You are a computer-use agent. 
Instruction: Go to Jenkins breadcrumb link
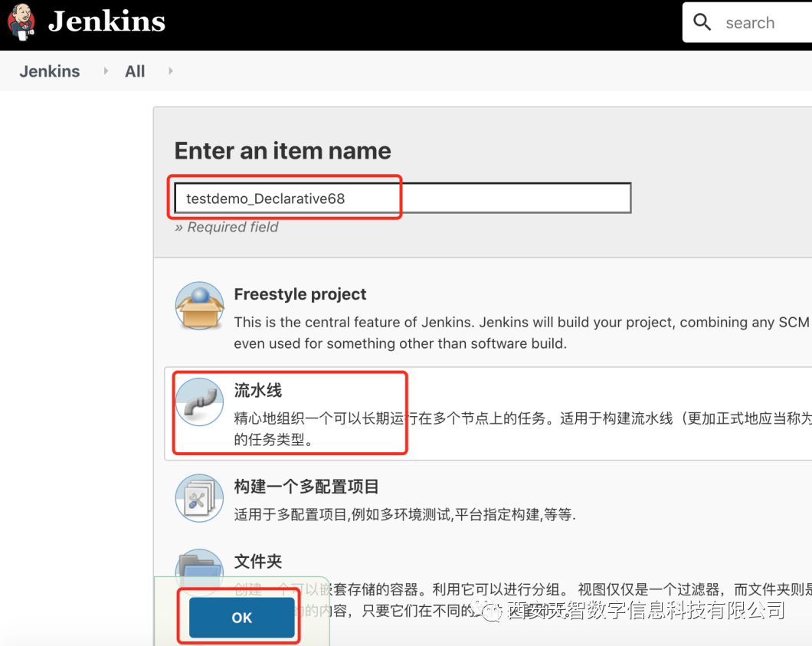coord(50,71)
